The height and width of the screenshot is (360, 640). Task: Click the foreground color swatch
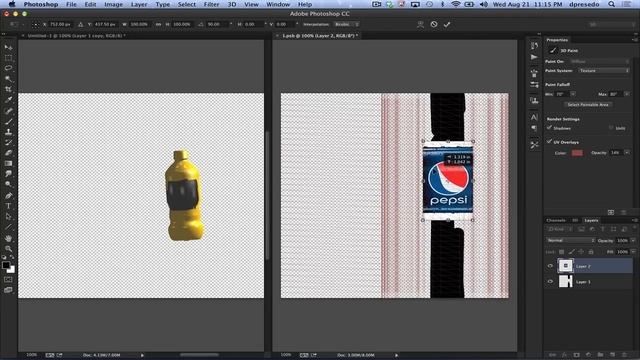pos(6,266)
